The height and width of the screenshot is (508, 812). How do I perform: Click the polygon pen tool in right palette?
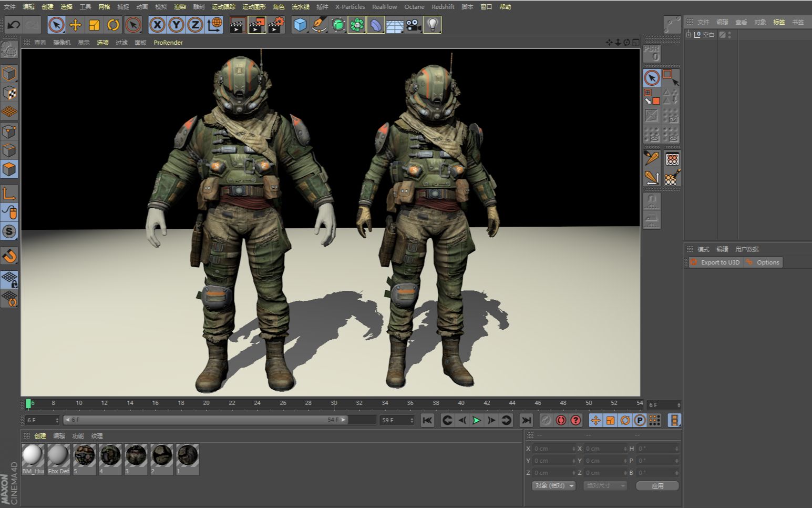[652, 158]
